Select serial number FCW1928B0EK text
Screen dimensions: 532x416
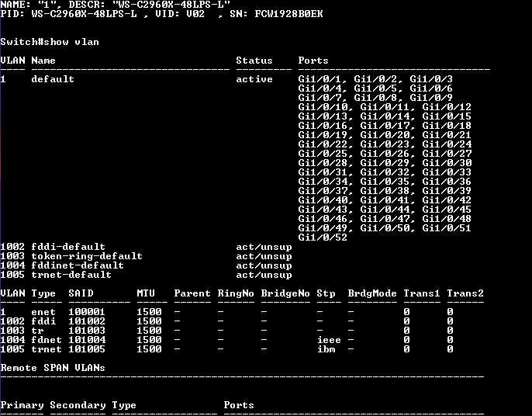[288, 14]
